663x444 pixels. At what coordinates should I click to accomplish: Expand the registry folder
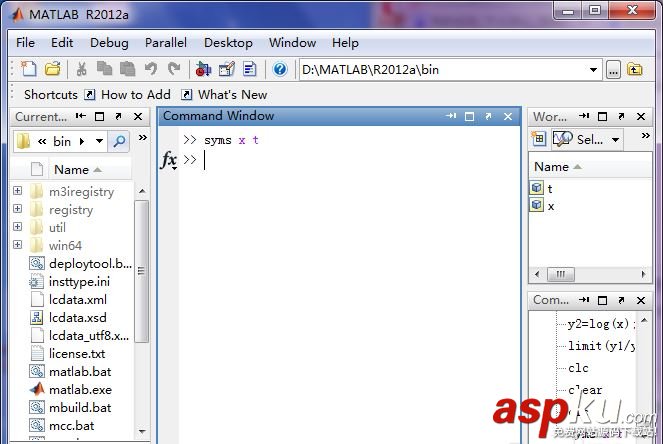[x=17, y=209]
